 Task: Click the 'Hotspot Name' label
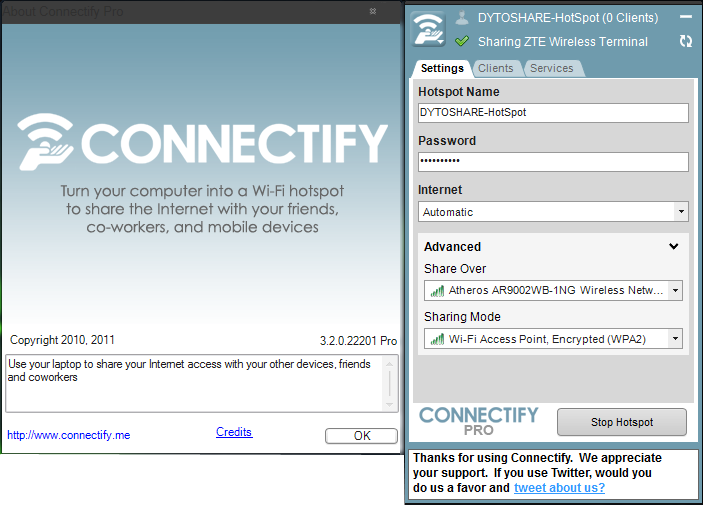pos(459,92)
